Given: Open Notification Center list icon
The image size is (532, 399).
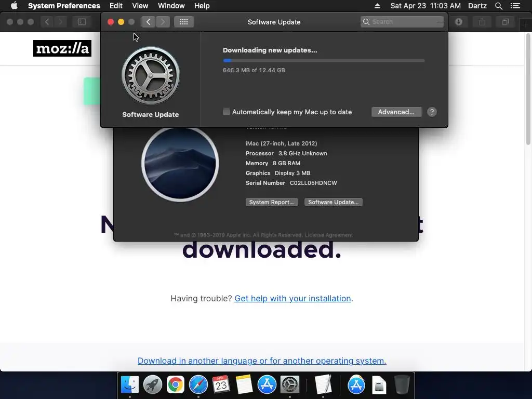Looking at the screenshot, I should (x=515, y=6).
